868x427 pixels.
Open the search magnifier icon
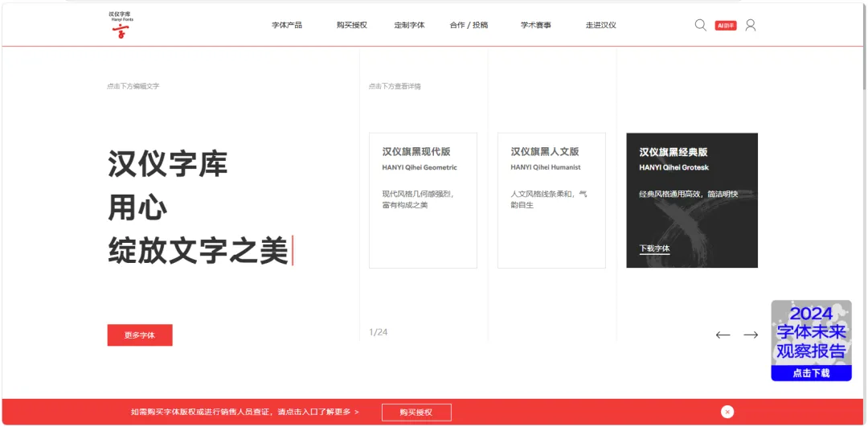(x=700, y=26)
